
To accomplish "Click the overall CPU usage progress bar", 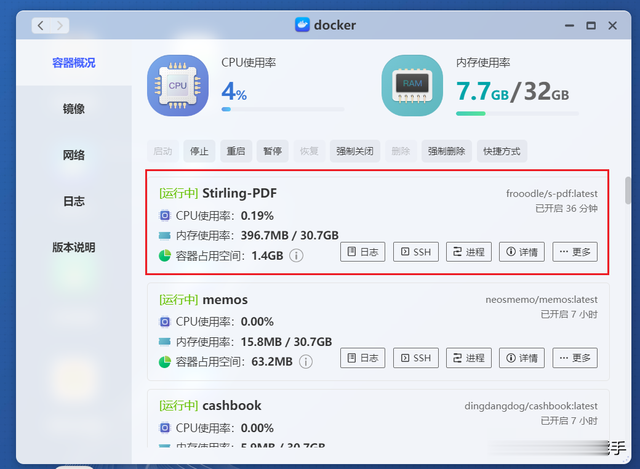I will pyautogui.click(x=283, y=109).
